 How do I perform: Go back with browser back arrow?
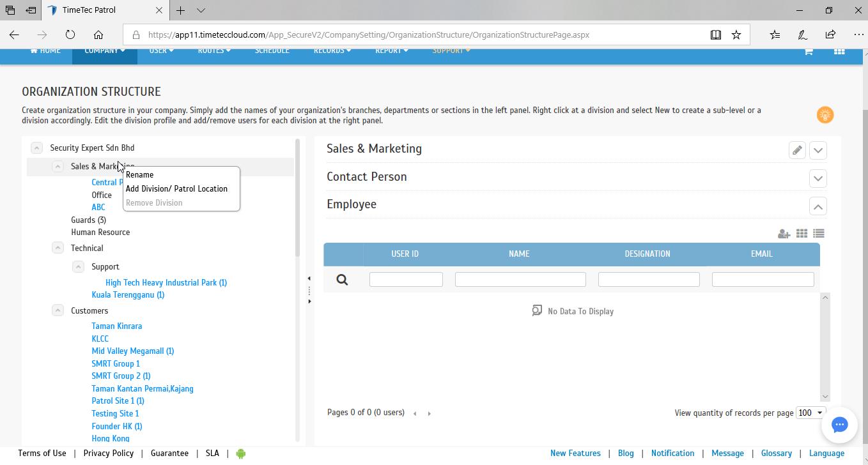tap(14, 34)
